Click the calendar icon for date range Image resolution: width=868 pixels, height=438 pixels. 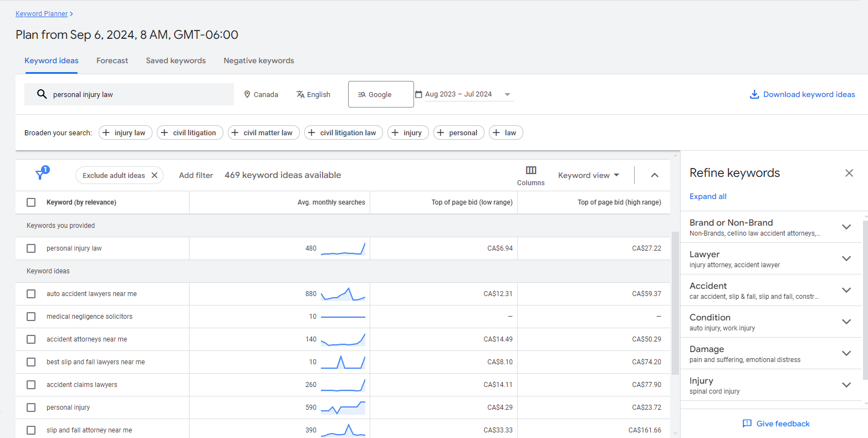click(x=419, y=94)
